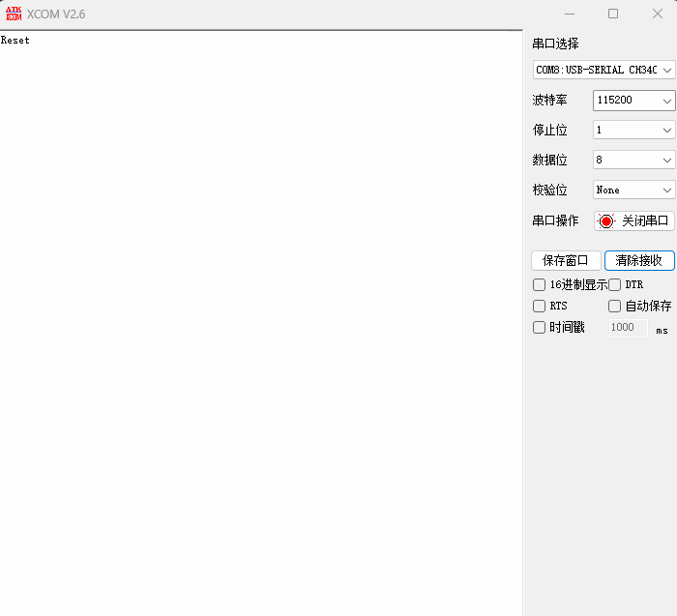Minimize the XCOM window
This screenshot has height=616, width=677.
pos(570,14)
